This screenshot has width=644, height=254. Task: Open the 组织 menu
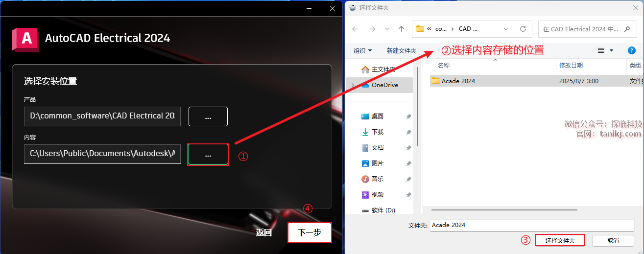[x=363, y=50]
